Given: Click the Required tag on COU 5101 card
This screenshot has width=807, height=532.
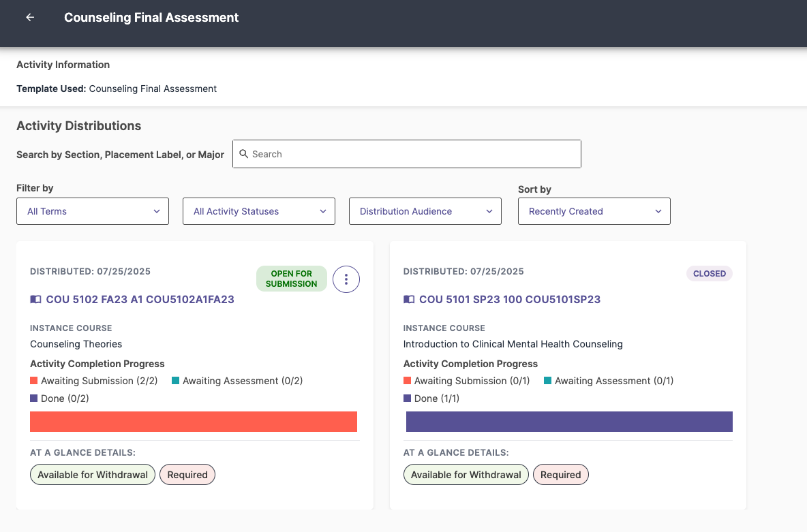Looking at the screenshot, I should click(560, 475).
